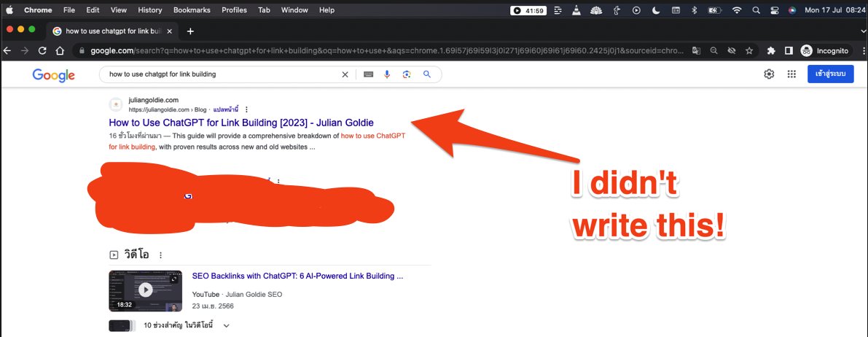Open the View menu
The image size is (868, 337).
[119, 10]
